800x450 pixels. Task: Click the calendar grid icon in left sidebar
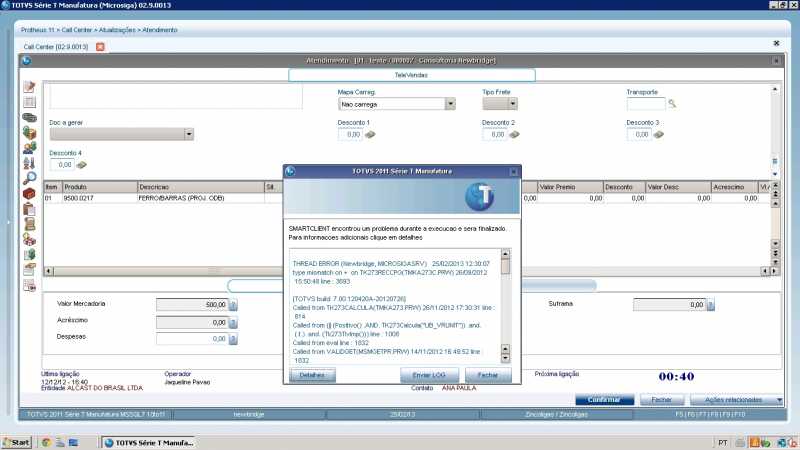click(x=30, y=102)
